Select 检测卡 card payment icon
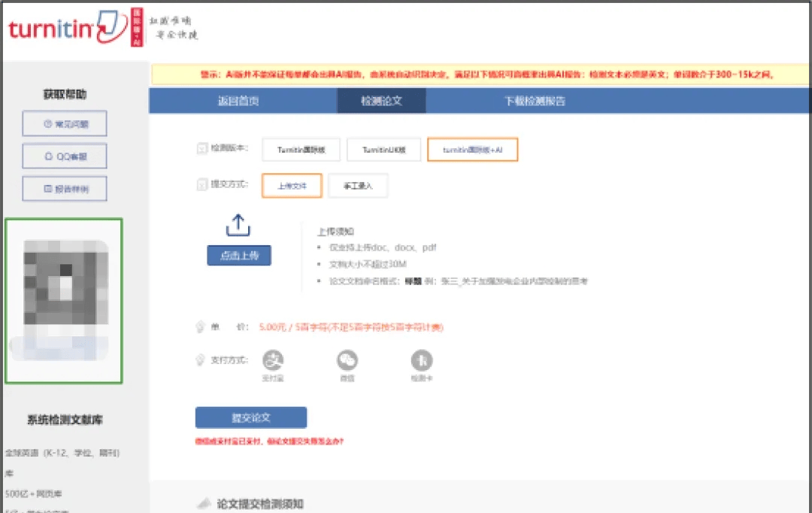Image resolution: width=812 pixels, height=513 pixels. pyautogui.click(x=422, y=360)
